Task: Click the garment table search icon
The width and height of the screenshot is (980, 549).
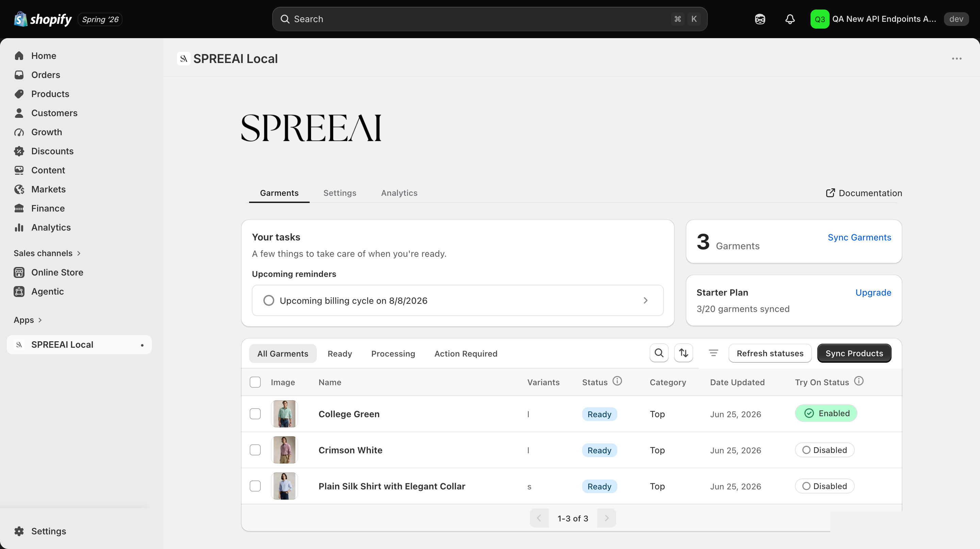Action: click(x=659, y=353)
